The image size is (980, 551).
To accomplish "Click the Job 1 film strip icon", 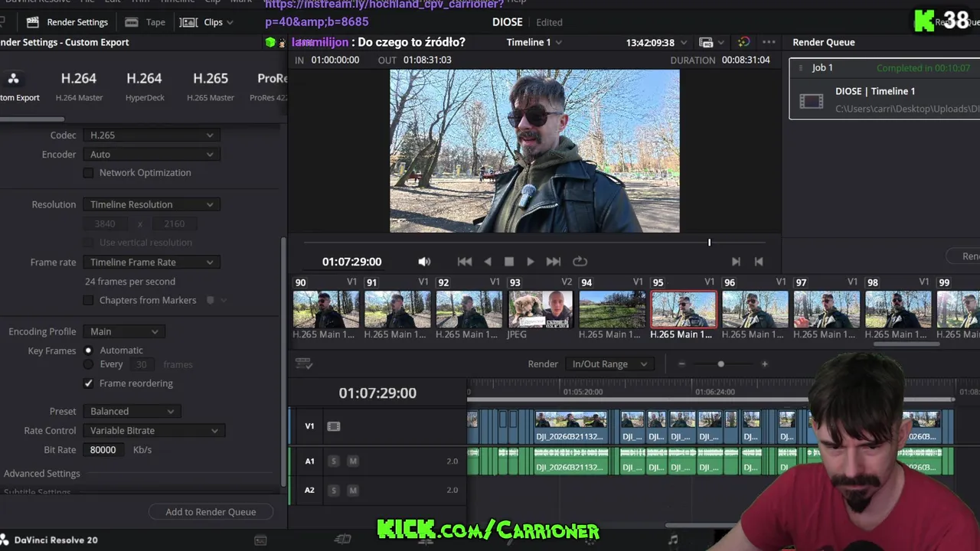I will pos(811,101).
